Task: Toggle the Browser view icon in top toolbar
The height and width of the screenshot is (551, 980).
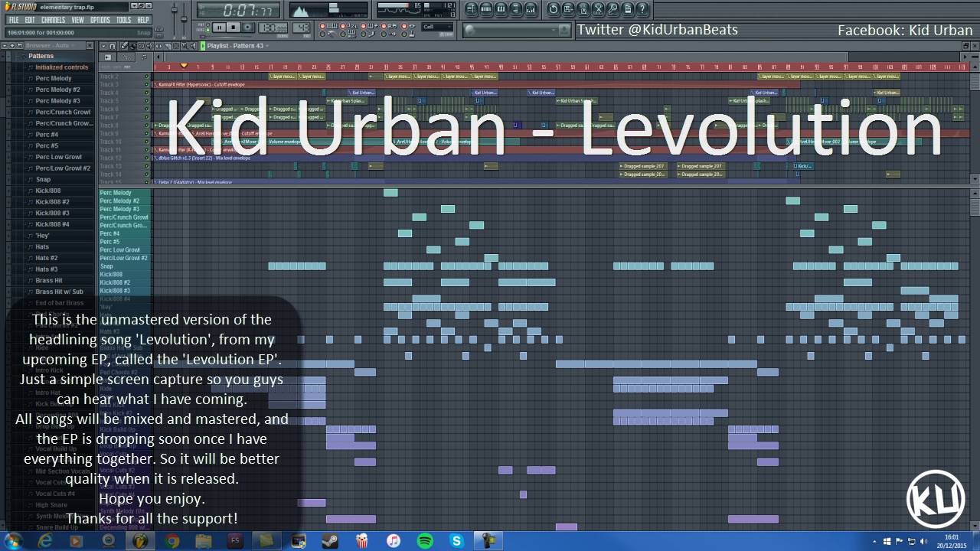Action: coord(515,9)
